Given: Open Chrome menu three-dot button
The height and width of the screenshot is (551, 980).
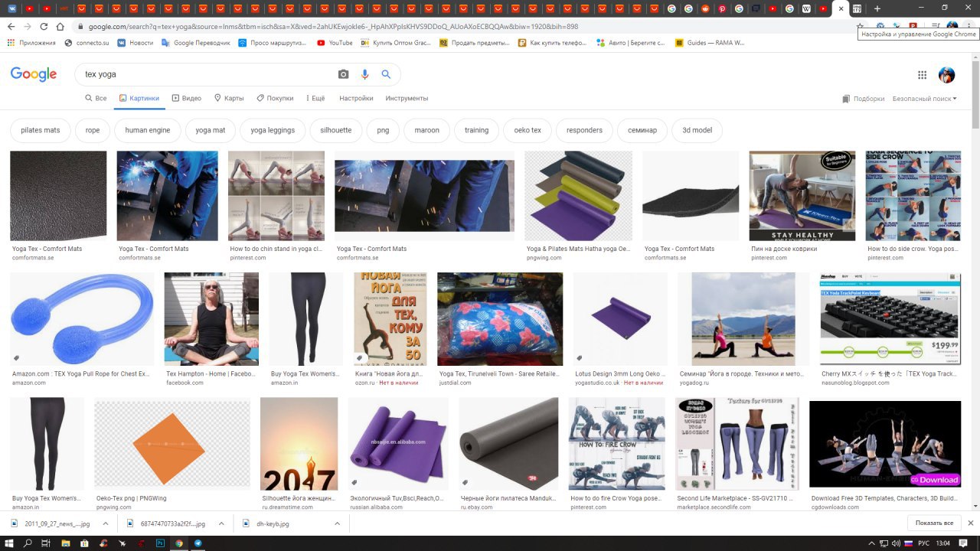Looking at the screenshot, I should tap(969, 26).
